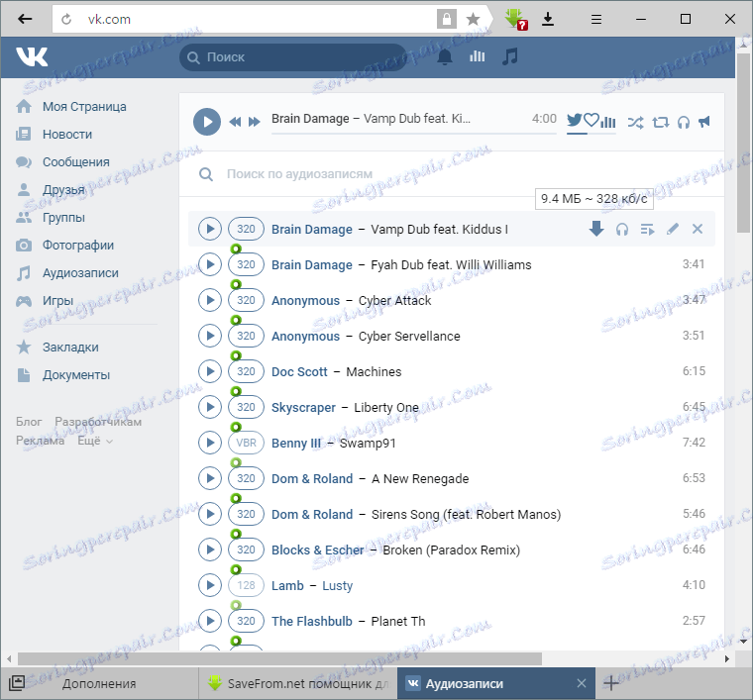This screenshot has width=753, height=700.
Task: Remove Vamp Dub track with X icon
Action: pyautogui.click(x=698, y=229)
